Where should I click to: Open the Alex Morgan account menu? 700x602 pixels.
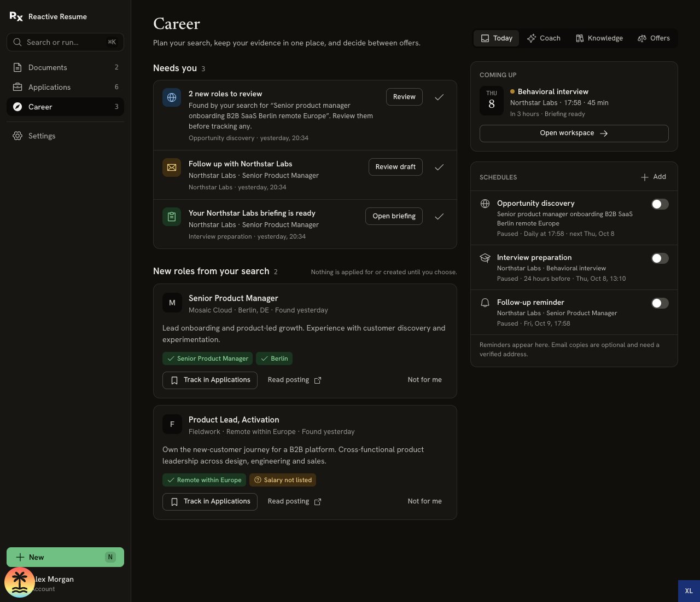pyautogui.click(x=65, y=583)
